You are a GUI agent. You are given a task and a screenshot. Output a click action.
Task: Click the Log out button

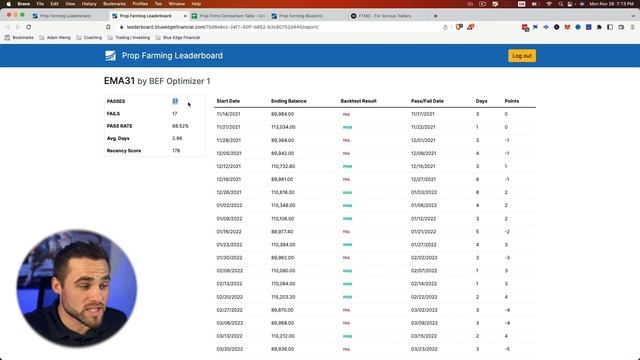(x=522, y=56)
